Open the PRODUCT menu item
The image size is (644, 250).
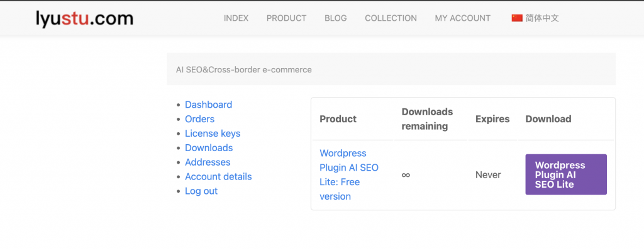click(286, 18)
